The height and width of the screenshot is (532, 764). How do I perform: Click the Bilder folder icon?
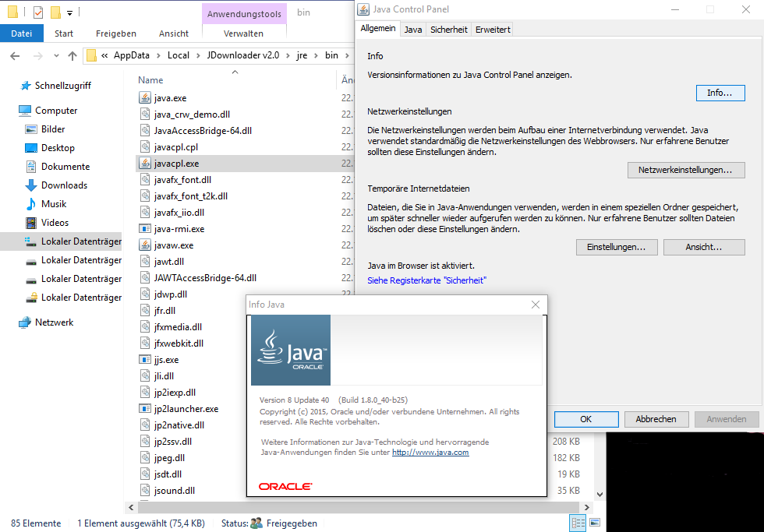(31, 129)
